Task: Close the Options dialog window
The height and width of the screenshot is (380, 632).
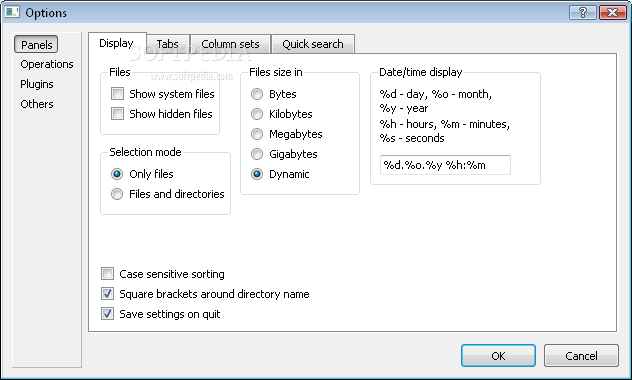Action: (612, 12)
